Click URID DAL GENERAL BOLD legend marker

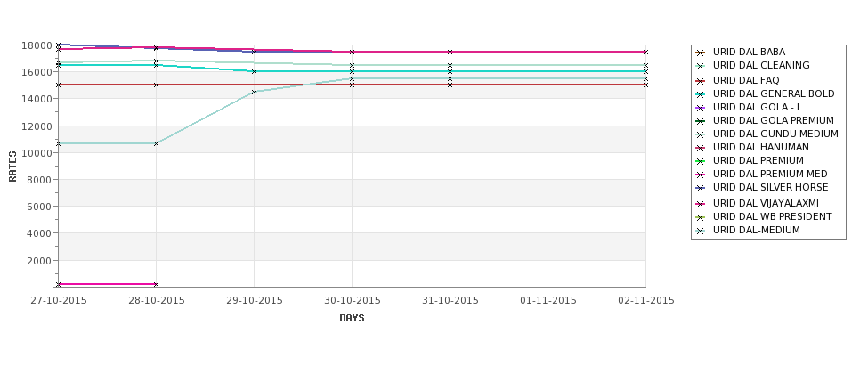(x=701, y=94)
